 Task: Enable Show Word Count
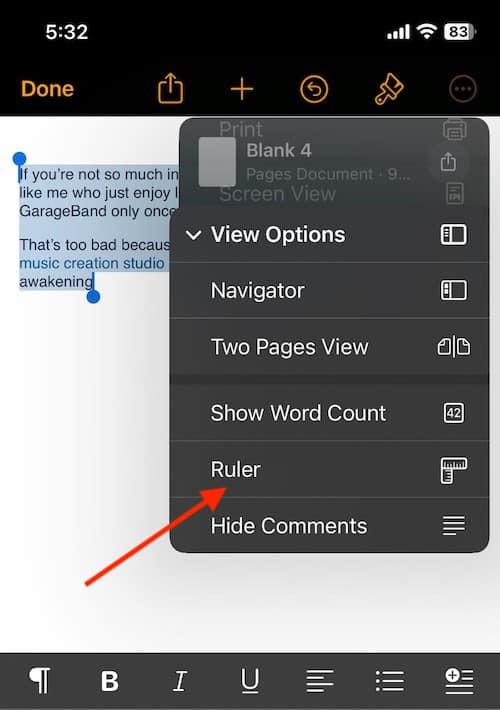[329, 413]
